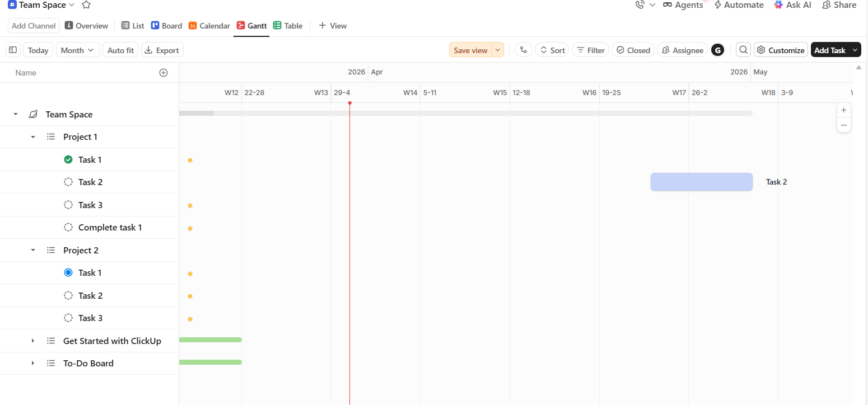Switch to Table view tab
Image resolution: width=868 pixels, height=405 pixels.
click(x=288, y=26)
